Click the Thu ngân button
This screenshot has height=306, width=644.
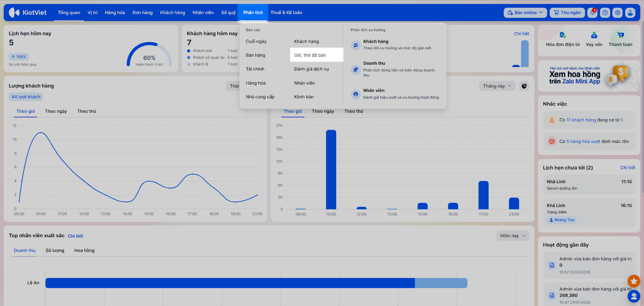tap(567, 12)
